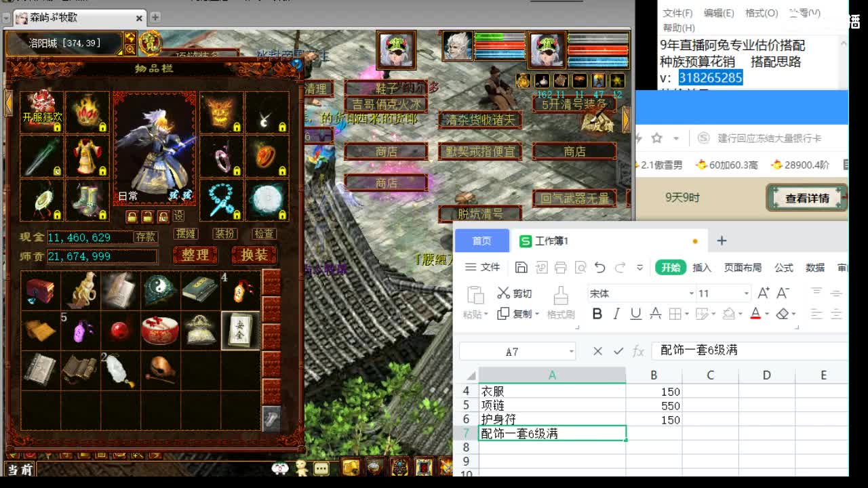Open the 文件 menu in WPS
The width and height of the screenshot is (868, 488).
coord(483,268)
